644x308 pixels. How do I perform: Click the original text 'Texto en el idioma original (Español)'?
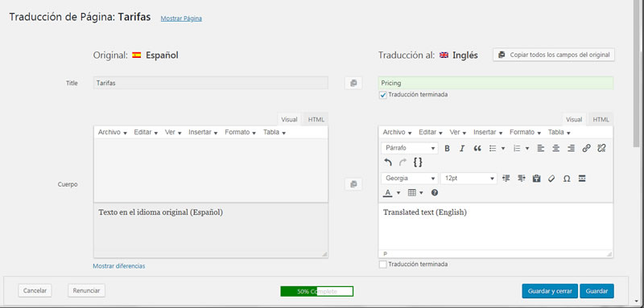[160, 212]
